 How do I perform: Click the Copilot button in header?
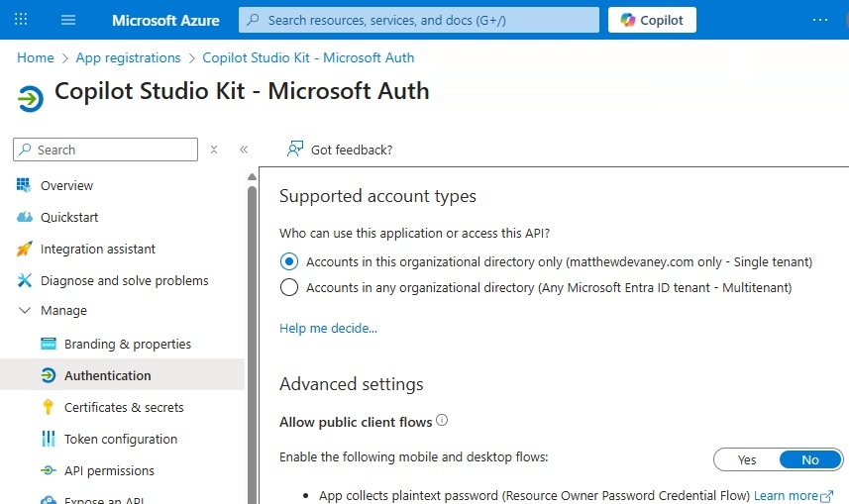pos(652,20)
